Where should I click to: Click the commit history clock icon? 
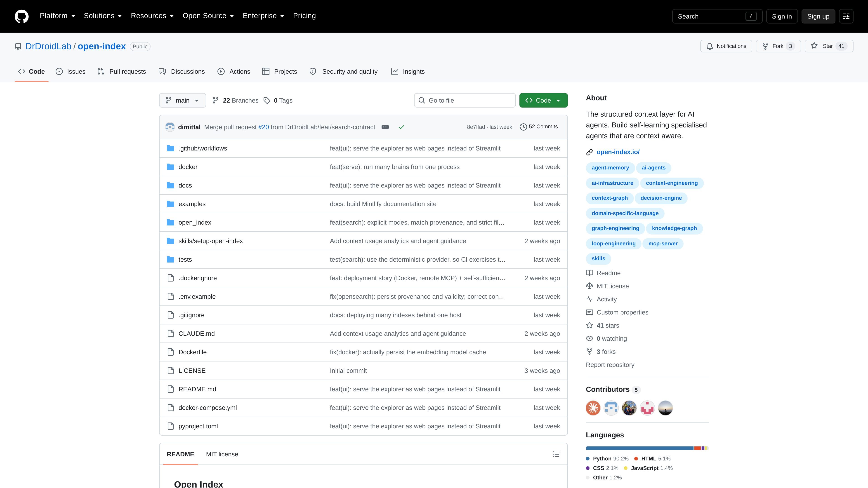click(x=523, y=127)
